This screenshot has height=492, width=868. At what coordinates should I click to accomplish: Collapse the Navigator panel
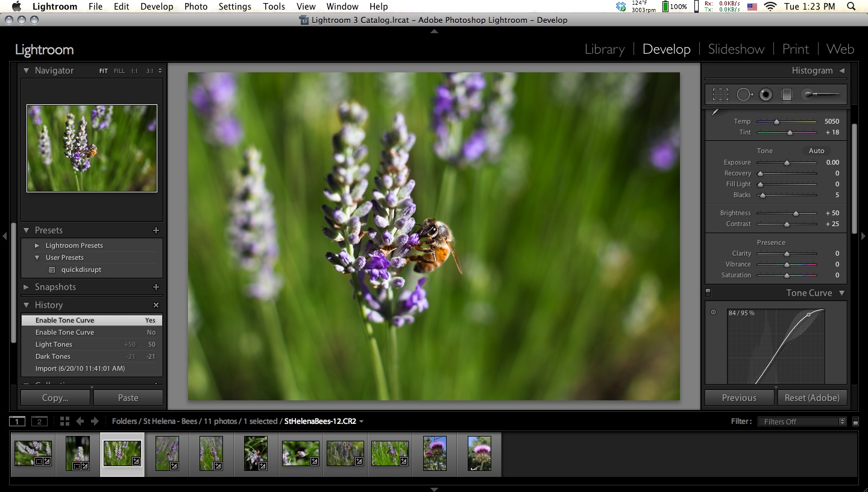pyautogui.click(x=26, y=71)
